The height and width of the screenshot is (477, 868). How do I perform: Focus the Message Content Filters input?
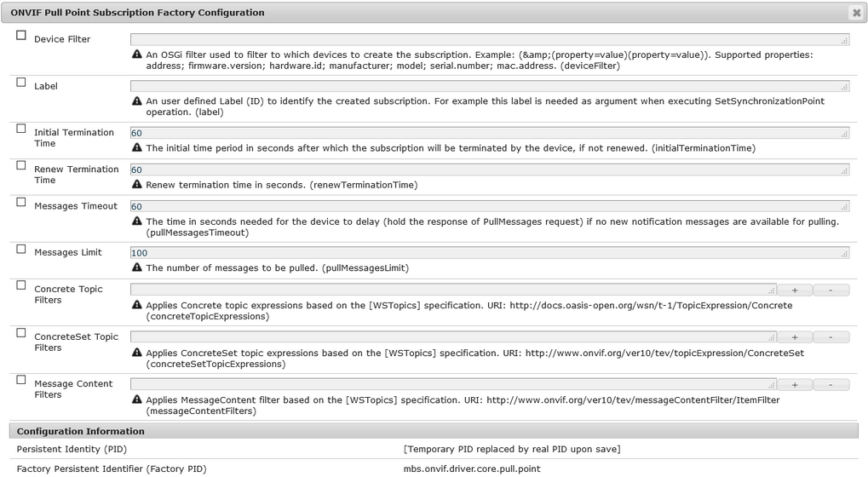pyautogui.click(x=453, y=385)
